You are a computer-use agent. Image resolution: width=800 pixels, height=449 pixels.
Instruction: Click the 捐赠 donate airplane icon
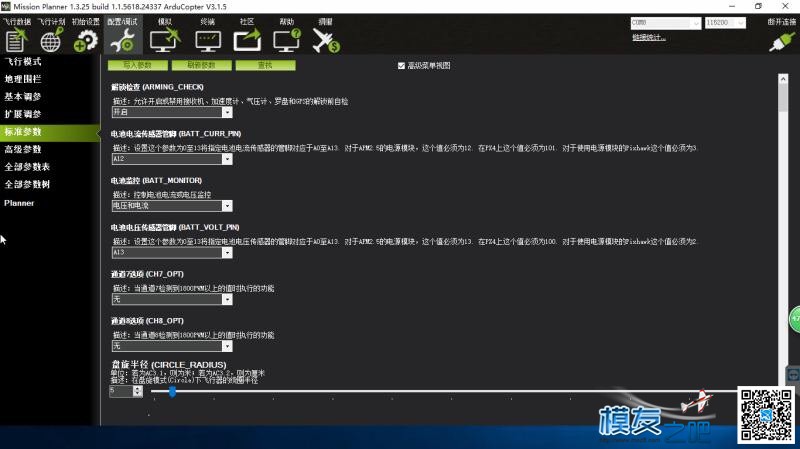(x=326, y=40)
